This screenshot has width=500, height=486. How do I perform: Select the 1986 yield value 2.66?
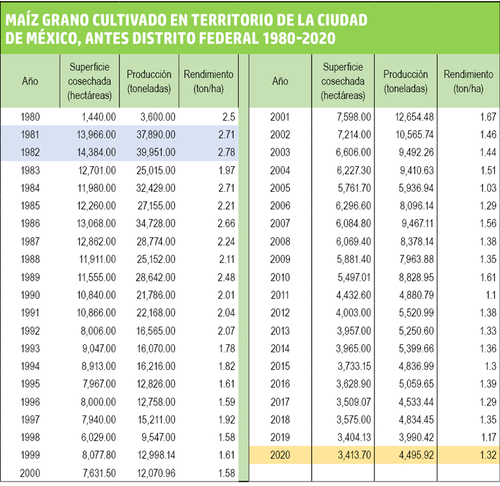[x=226, y=223]
